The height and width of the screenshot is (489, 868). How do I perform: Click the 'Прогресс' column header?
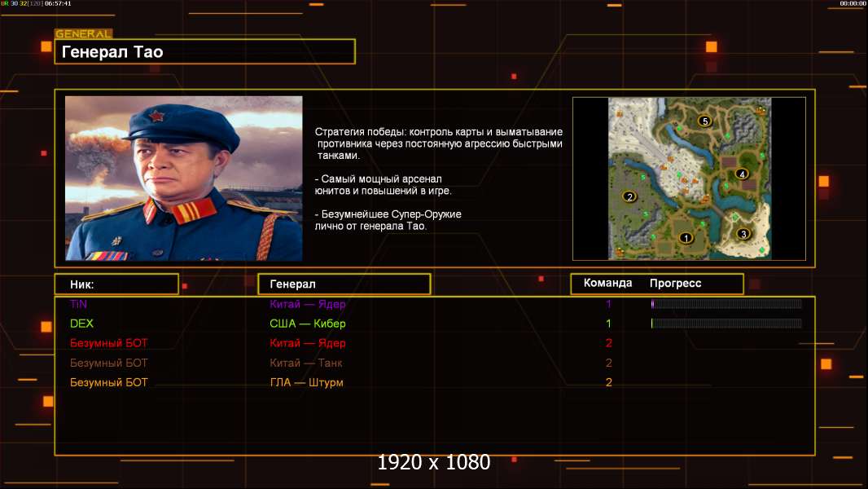675,284
